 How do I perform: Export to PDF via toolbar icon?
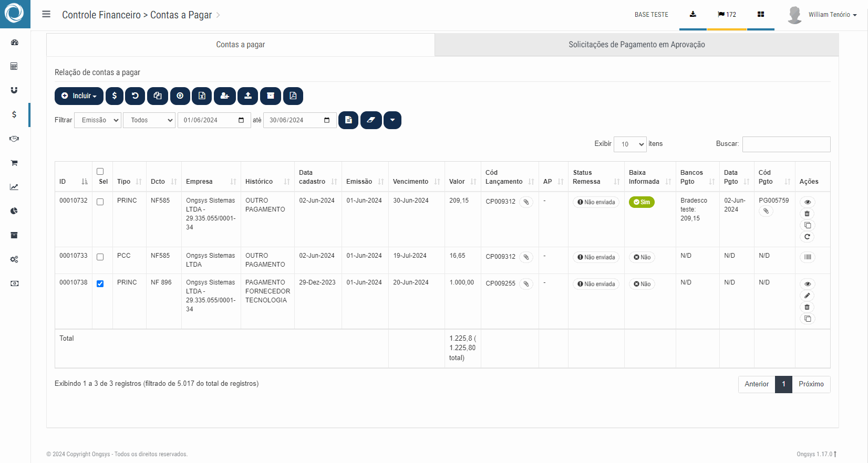pos(293,96)
